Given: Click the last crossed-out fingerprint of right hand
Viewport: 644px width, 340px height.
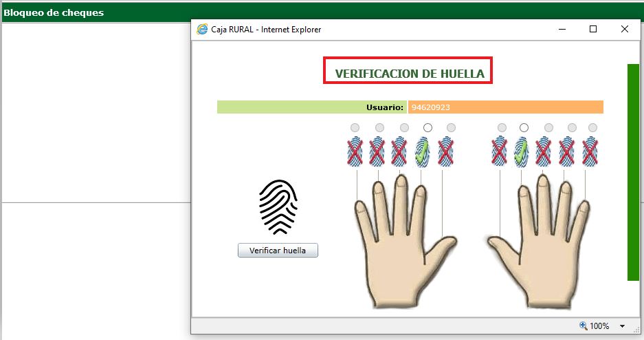Looking at the screenshot, I should tap(590, 152).
